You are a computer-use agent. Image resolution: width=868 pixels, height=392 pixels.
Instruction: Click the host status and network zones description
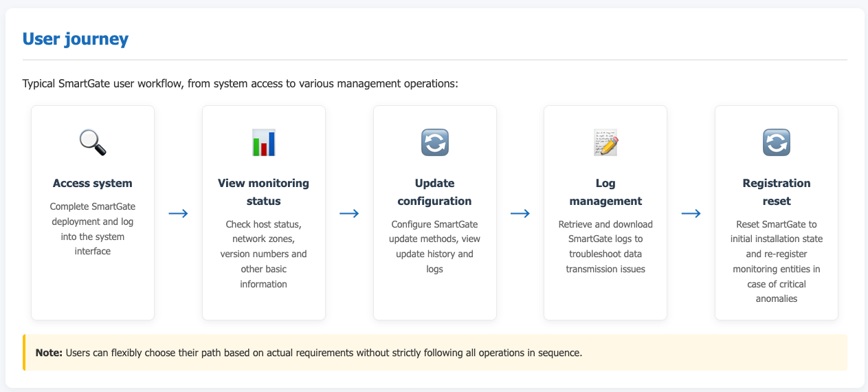pyautogui.click(x=263, y=254)
